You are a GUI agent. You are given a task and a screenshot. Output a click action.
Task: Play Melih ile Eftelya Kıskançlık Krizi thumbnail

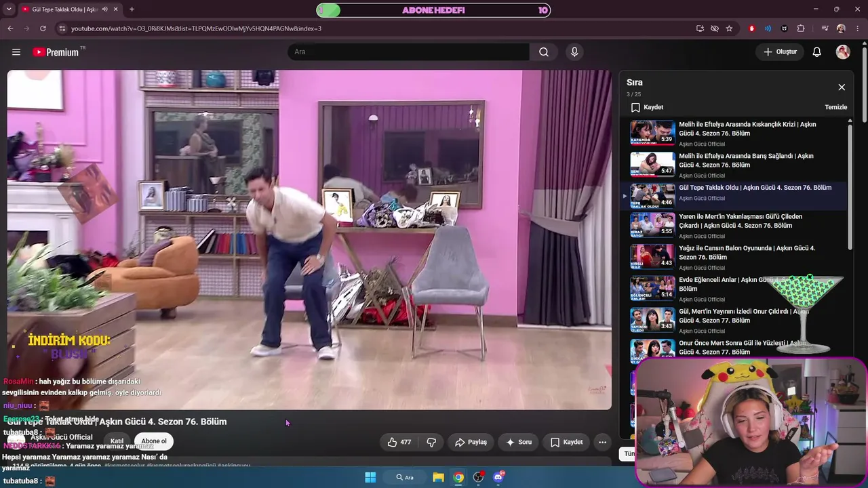coord(652,133)
